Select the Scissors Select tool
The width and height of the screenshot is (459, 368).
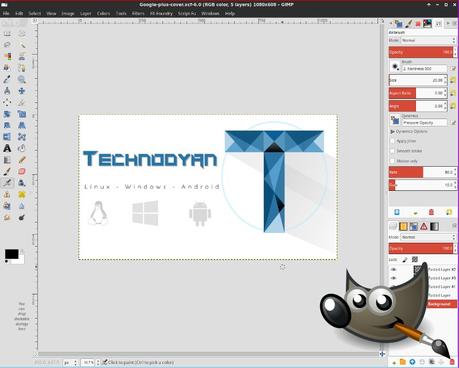pos(22,56)
